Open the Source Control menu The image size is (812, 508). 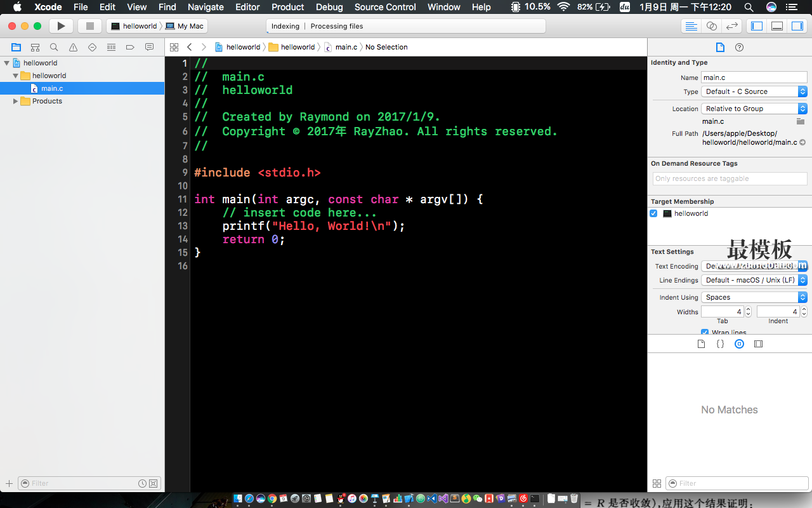pyautogui.click(x=385, y=7)
